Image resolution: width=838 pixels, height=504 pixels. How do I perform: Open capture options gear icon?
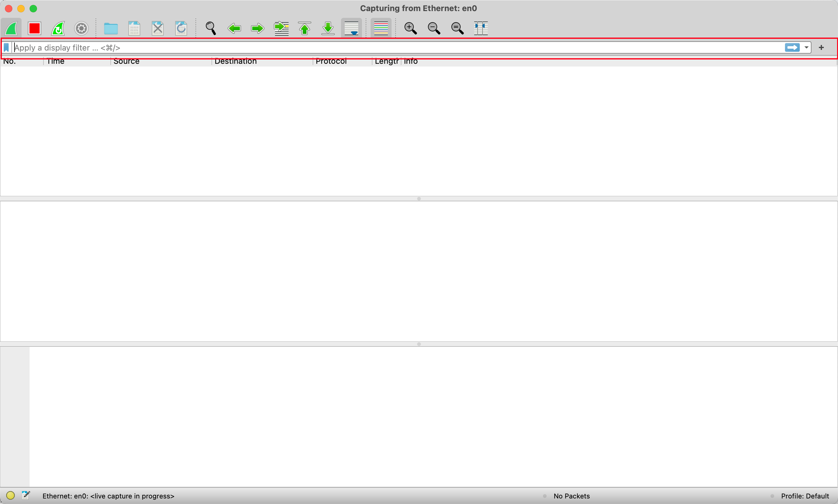(82, 28)
